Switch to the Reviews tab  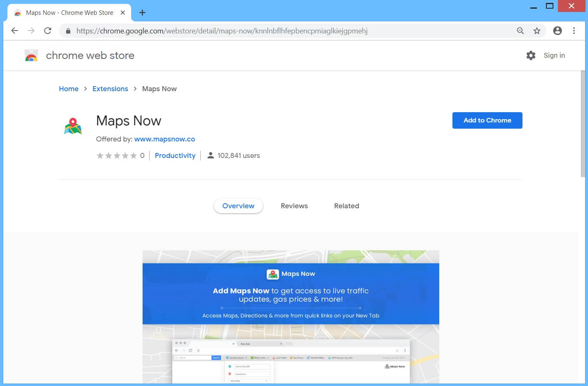click(294, 206)
